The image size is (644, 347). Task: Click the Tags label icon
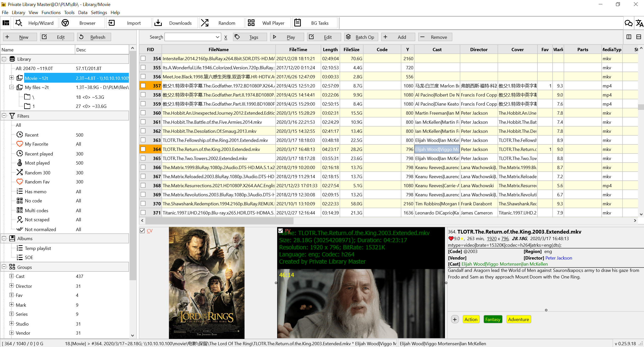click(x=237, y=37)
